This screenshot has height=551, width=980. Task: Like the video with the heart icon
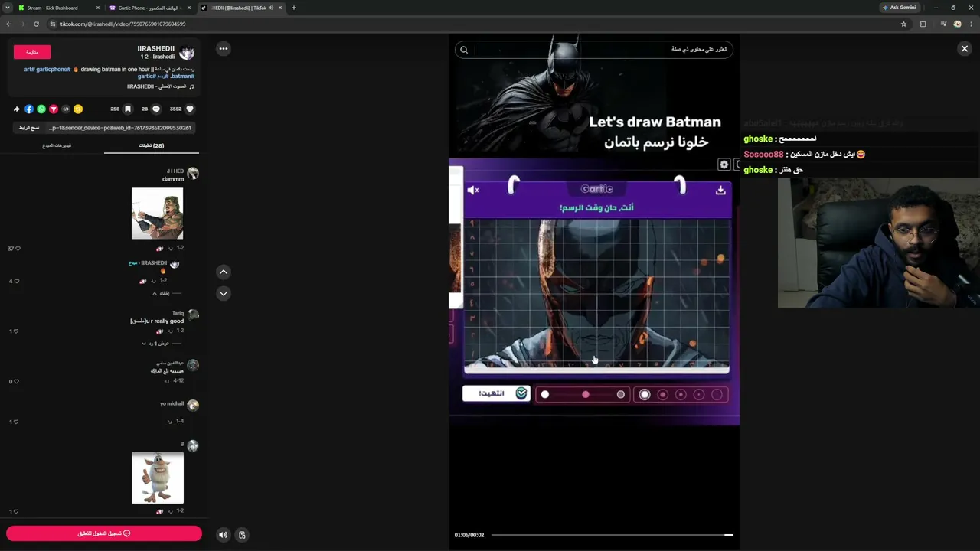pyautogui.click(x=190, y=109)
